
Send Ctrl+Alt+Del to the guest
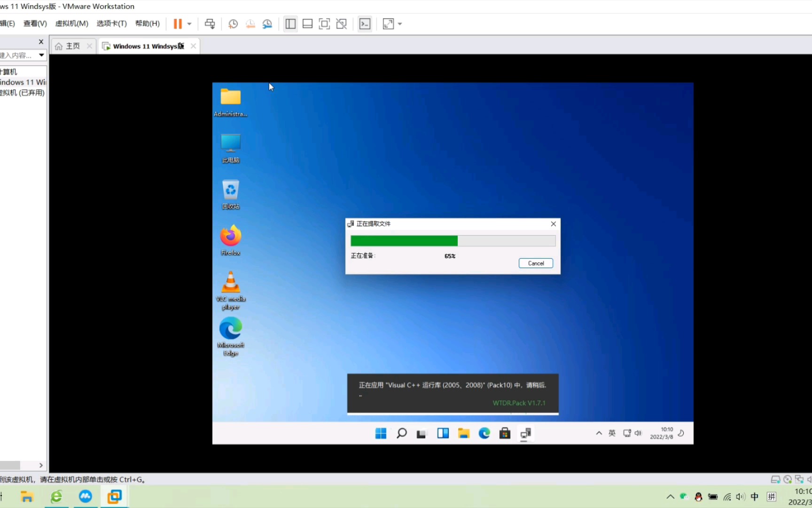(x=210, y=24)
